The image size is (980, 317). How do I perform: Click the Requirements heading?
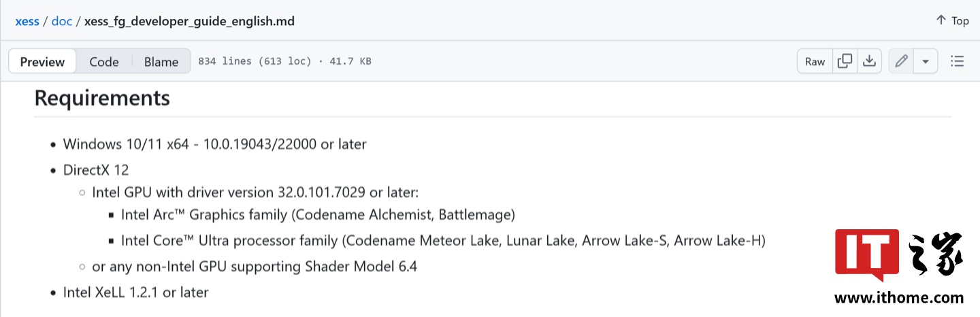click(x=102, y=98)
